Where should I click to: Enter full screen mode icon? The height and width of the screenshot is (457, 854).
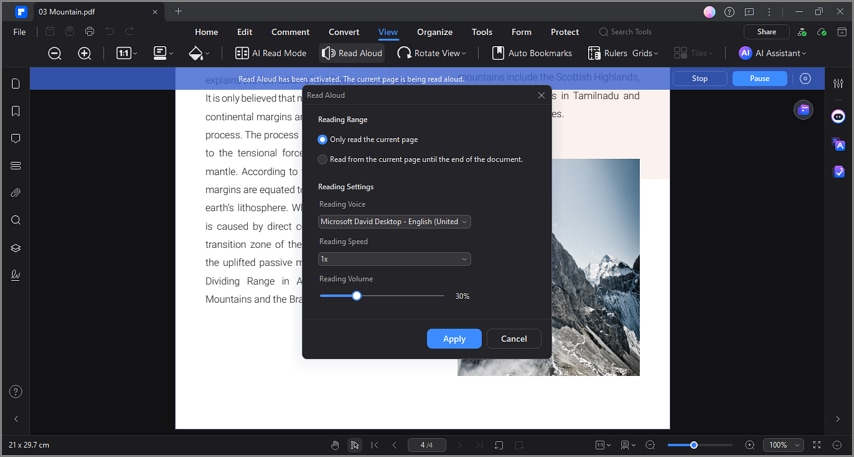816,445
